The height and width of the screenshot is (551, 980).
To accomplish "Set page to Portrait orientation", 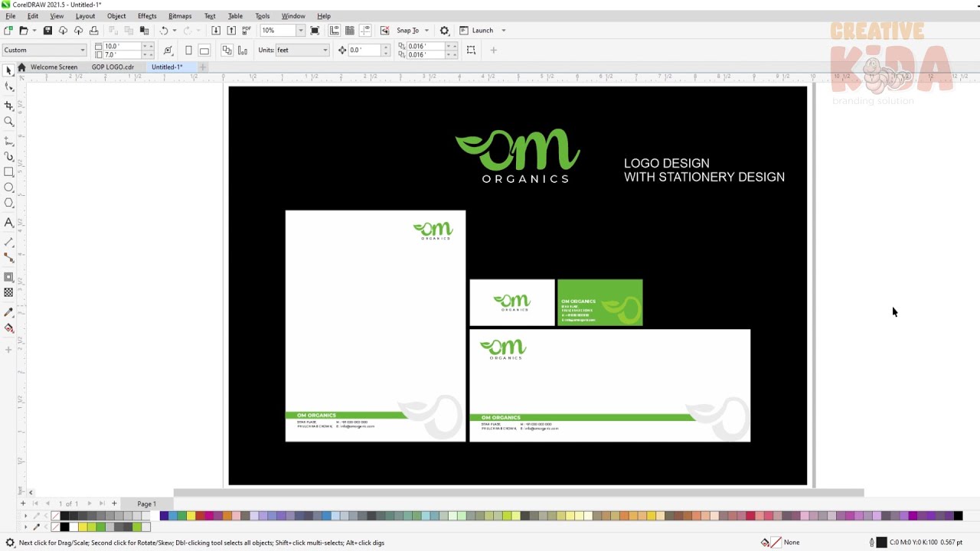I will (x=188, y=51).
